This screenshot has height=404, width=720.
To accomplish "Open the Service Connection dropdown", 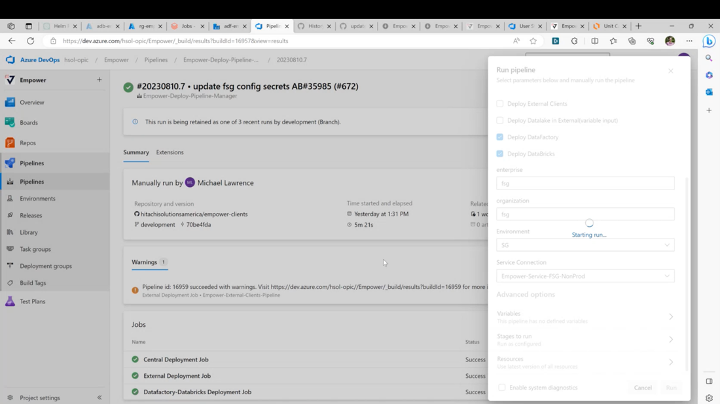I will [x=585, y=276].
